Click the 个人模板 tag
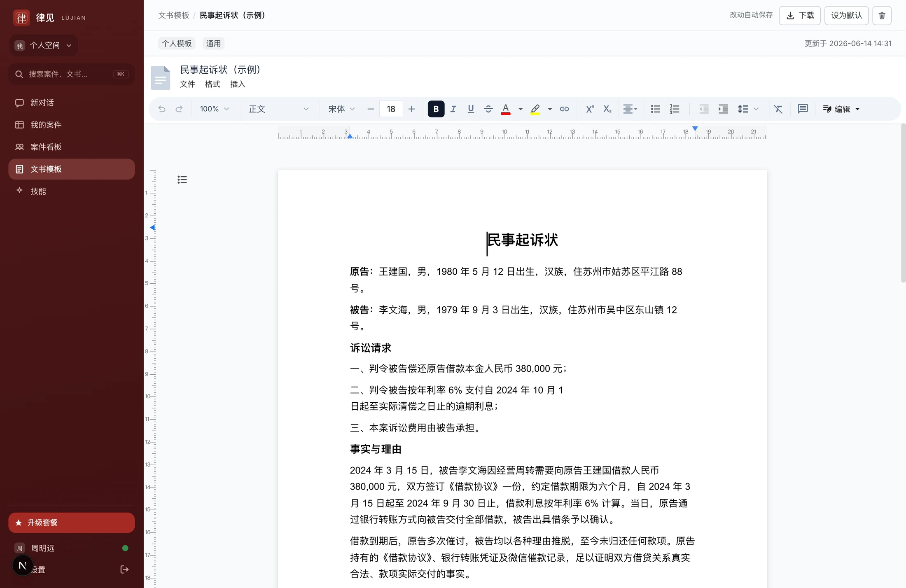 [177, 44]
